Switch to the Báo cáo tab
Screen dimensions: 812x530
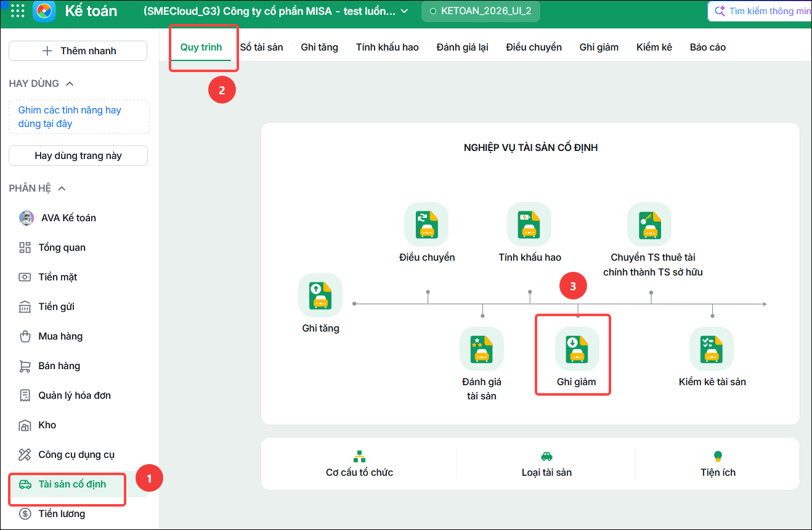tap(708, 47)
